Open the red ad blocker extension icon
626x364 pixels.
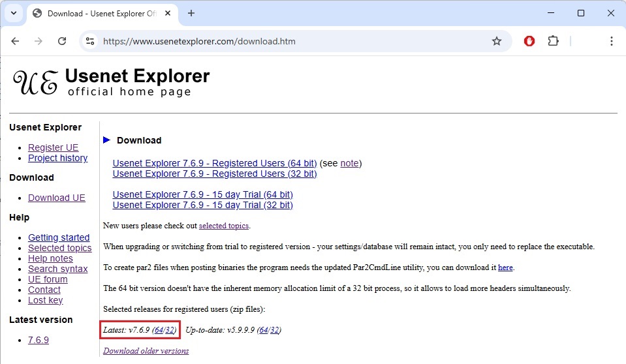click(529, 41)
